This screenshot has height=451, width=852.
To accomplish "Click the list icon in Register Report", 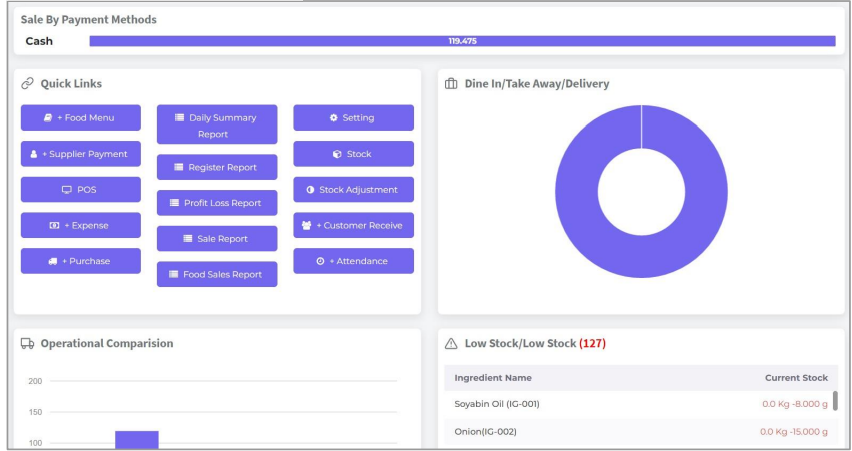I will coord(179,167).
